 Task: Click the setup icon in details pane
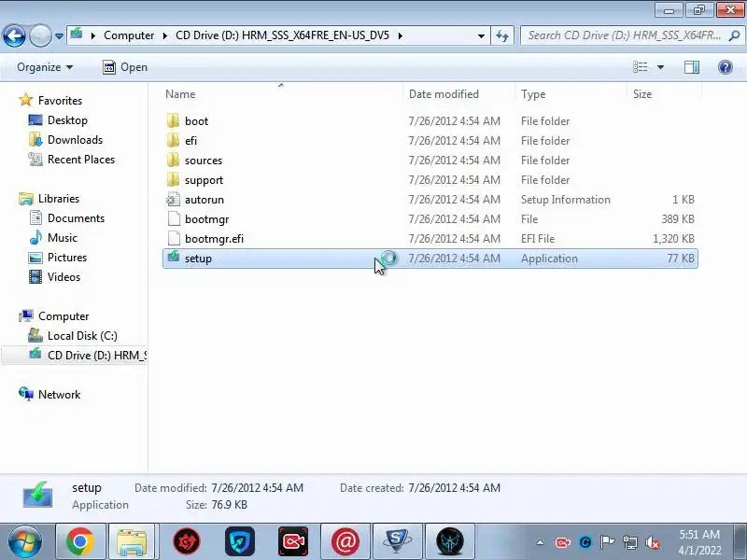point(38,495)
